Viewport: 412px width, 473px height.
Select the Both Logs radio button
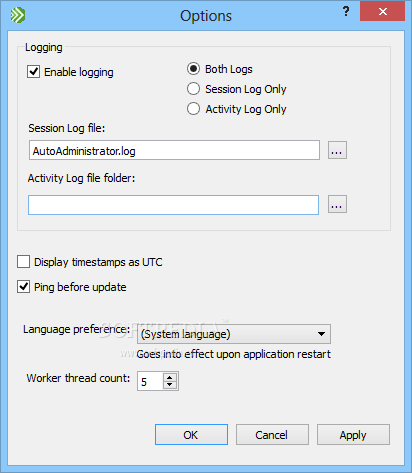[x=193, y=69]
